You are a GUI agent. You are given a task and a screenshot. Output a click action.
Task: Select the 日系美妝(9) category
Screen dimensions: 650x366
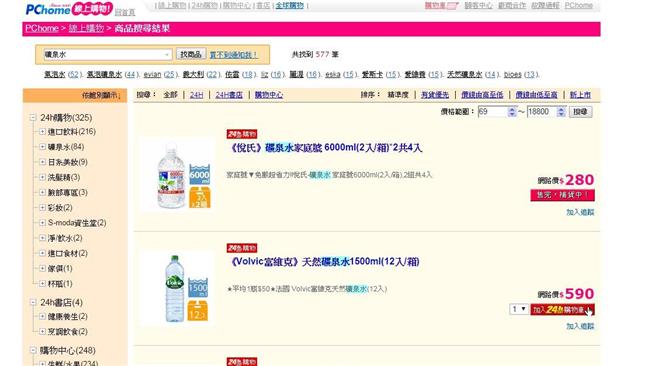pyautogui.click(x=68, y=162)
